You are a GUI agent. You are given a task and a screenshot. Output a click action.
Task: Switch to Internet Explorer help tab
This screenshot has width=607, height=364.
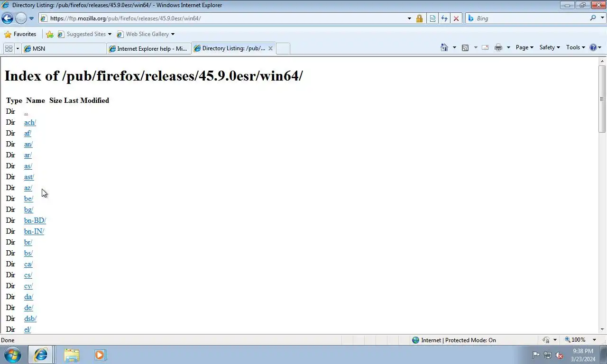pyautogui.click(x=149, y=48)
